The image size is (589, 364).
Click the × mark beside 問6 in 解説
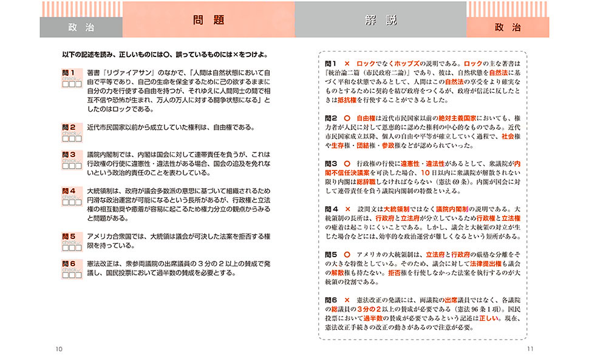347,300
